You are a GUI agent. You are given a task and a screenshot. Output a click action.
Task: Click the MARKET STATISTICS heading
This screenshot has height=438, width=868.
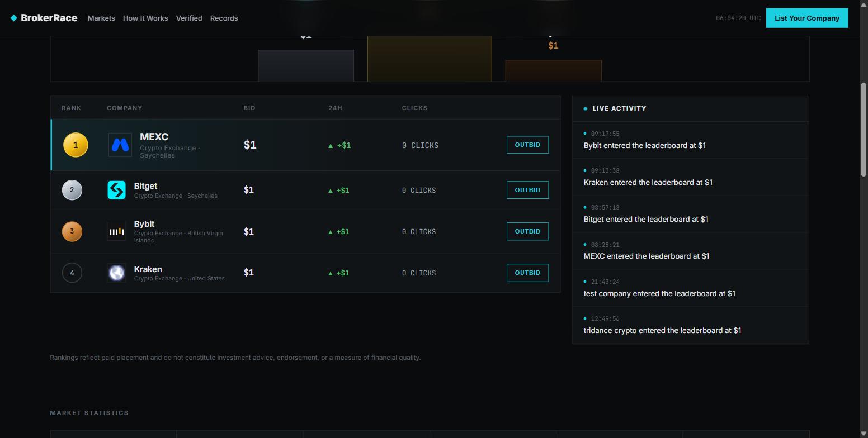(89, 413)
